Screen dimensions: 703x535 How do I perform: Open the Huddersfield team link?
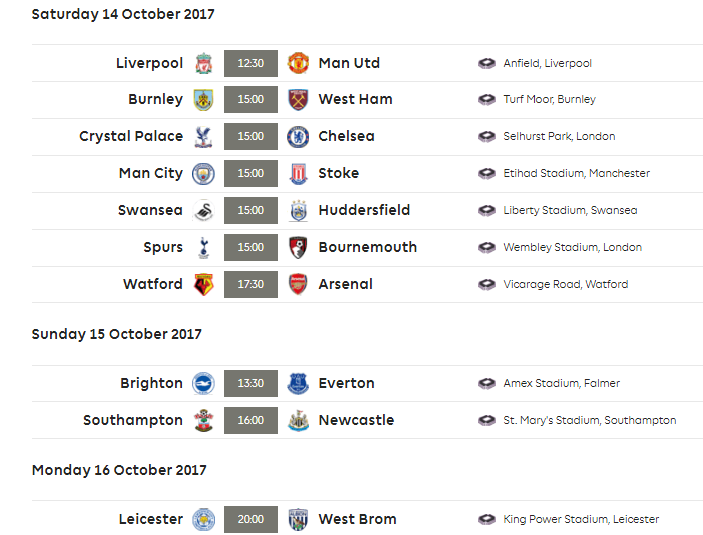[x=364, y=210]
